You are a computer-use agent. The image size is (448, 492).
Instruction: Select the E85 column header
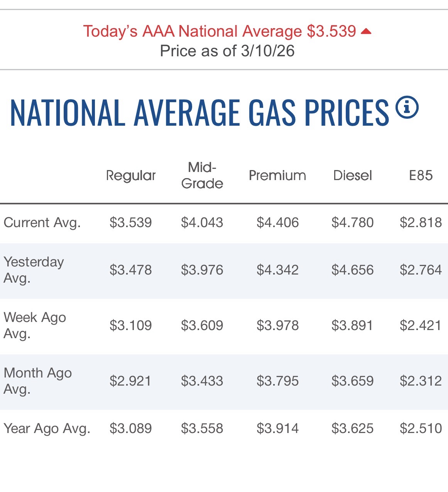(421, 175)
